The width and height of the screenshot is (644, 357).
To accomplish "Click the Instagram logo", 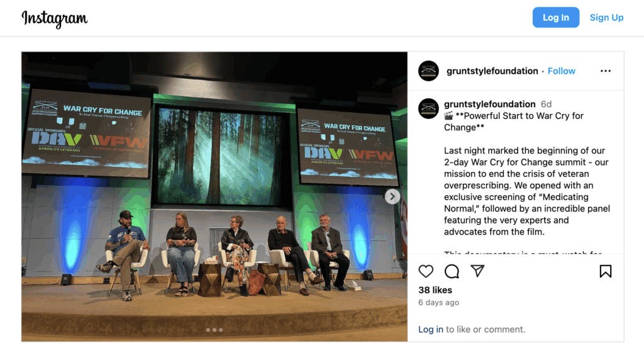I will (55, 18).
